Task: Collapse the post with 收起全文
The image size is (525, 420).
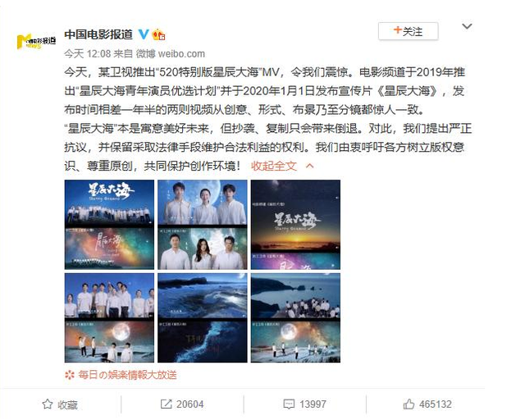Action: 274,166
